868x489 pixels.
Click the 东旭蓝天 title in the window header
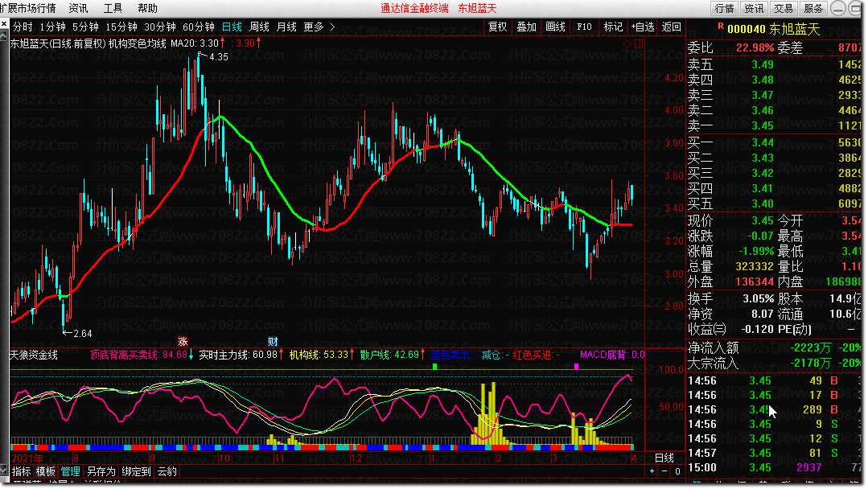pyautogui.click(x=477, y=8)
